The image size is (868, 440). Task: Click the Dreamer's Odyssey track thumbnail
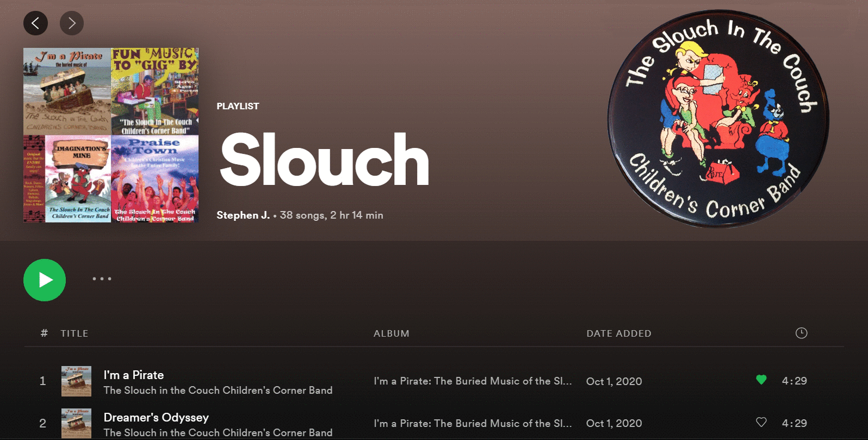coord(76,424)
